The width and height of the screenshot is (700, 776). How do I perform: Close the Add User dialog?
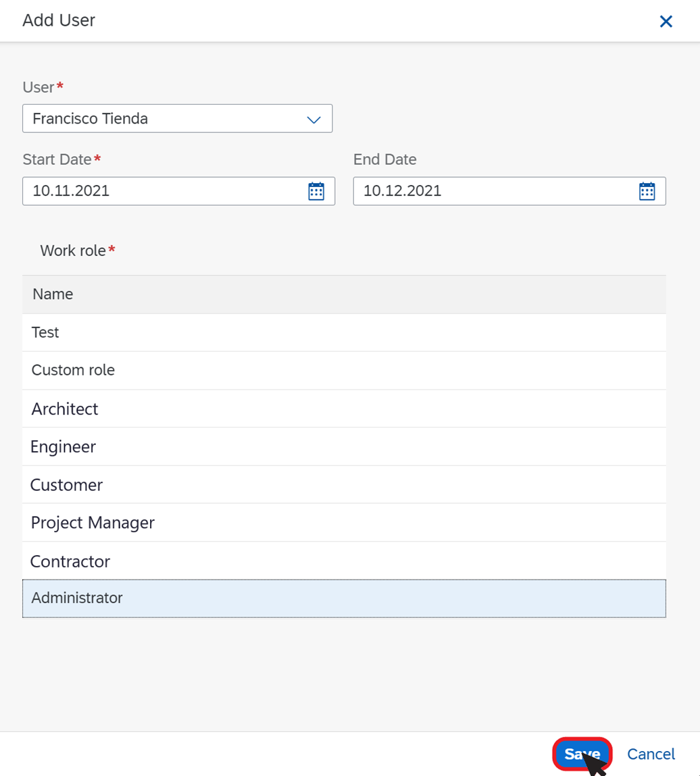point(666,22)
